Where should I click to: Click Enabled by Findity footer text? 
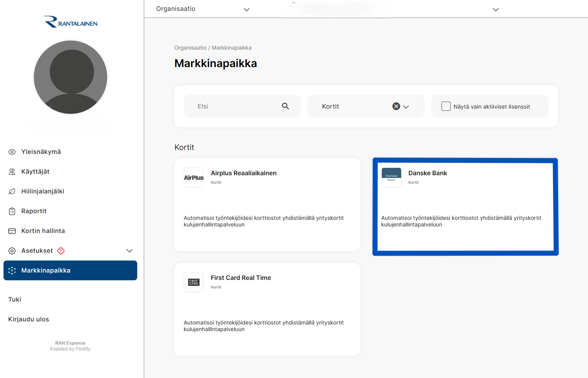tap(70, 349)
